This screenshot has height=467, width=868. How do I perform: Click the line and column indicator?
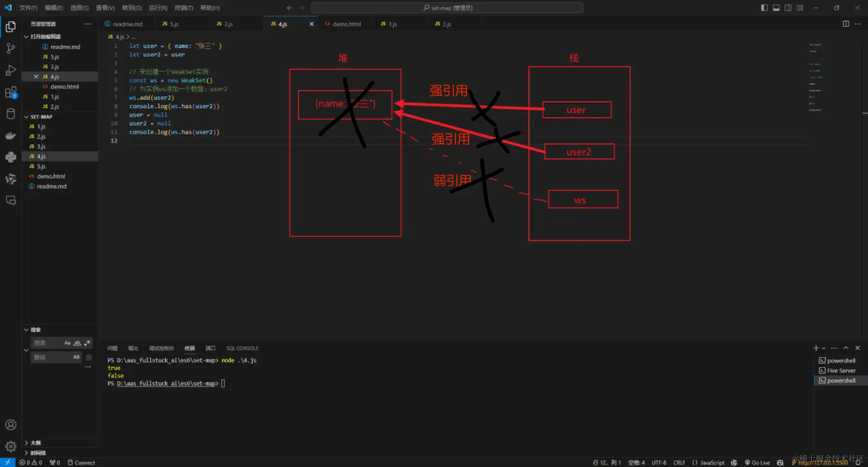607,462
